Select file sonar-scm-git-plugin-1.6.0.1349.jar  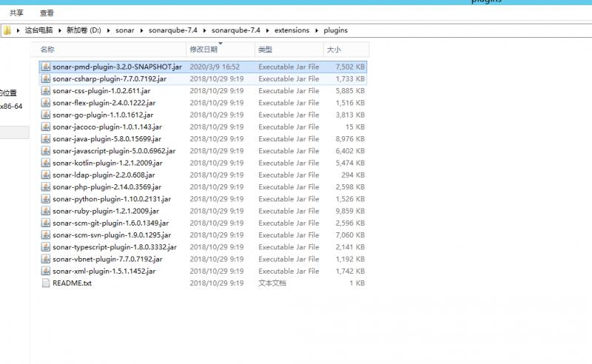(x=110, y=223)
